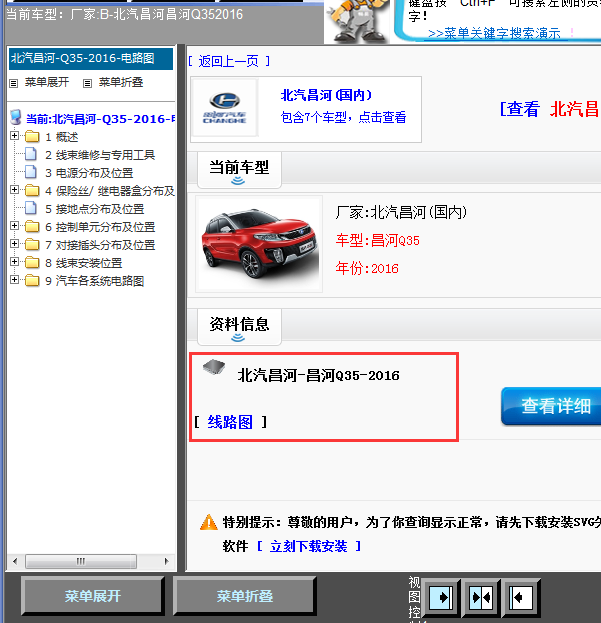Viewport: 601px width, 623px height.
Task: Expand the '8 线束安装位置' folder node
Action: (14, 261)
